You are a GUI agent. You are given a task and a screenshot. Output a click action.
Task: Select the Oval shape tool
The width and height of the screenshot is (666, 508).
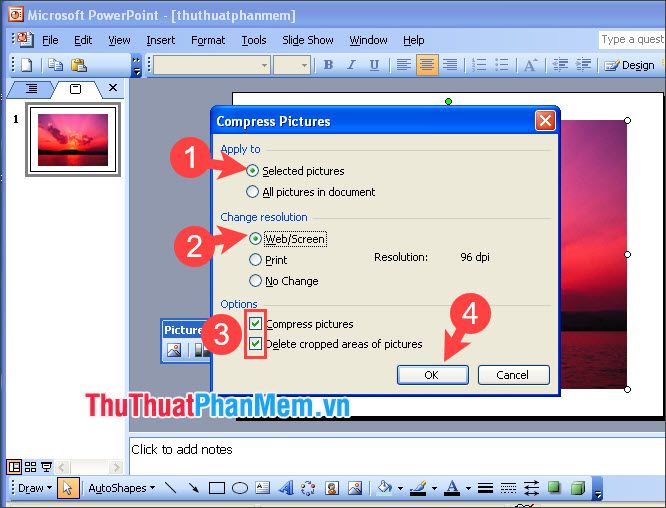[x=240, y=488]
